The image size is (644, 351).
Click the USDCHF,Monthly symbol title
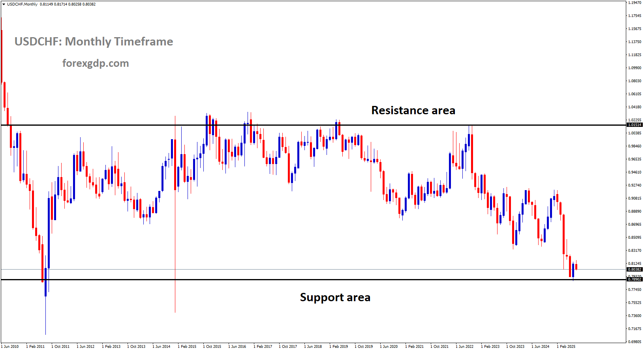point(22,4)
